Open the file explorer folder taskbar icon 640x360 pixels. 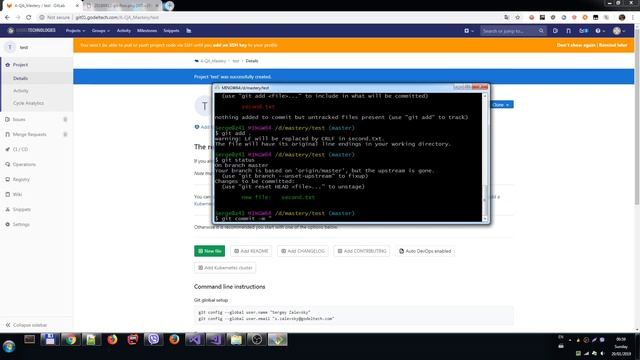236,340
